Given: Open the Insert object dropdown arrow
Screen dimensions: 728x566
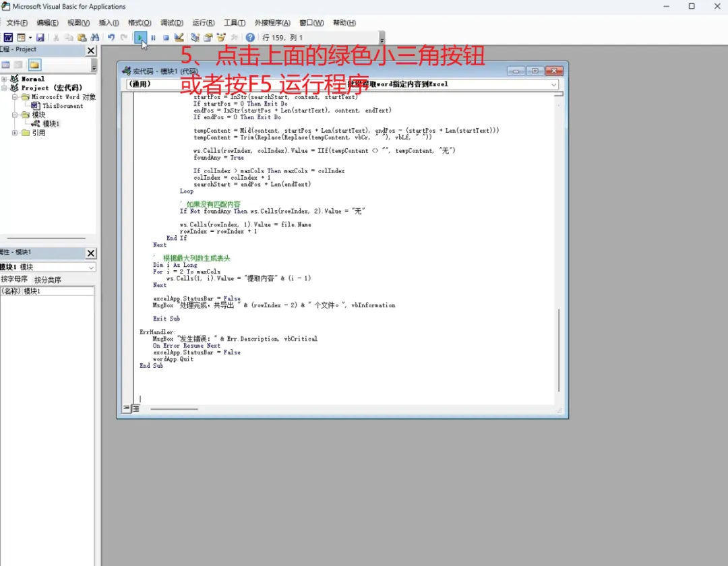Looking at the screenshot, I should coord(30,38).
